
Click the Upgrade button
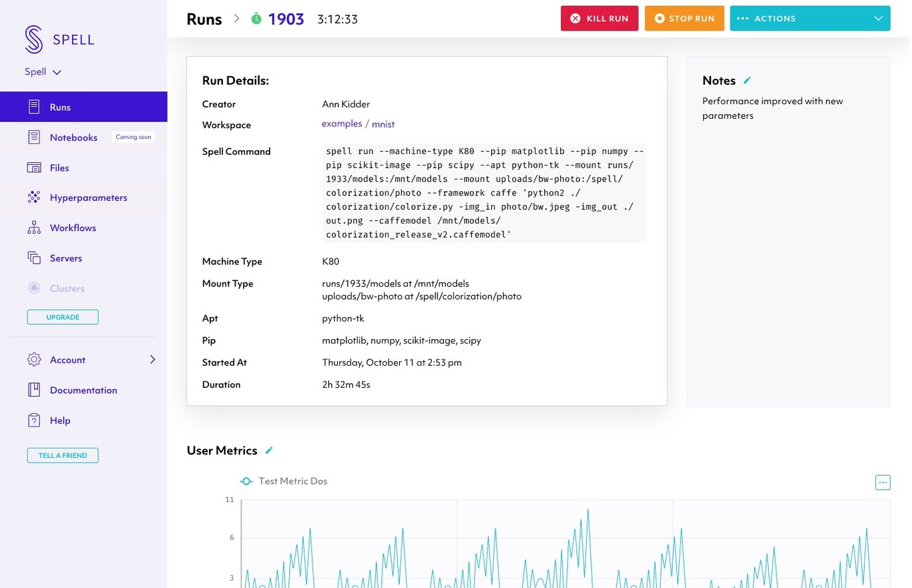63,317
